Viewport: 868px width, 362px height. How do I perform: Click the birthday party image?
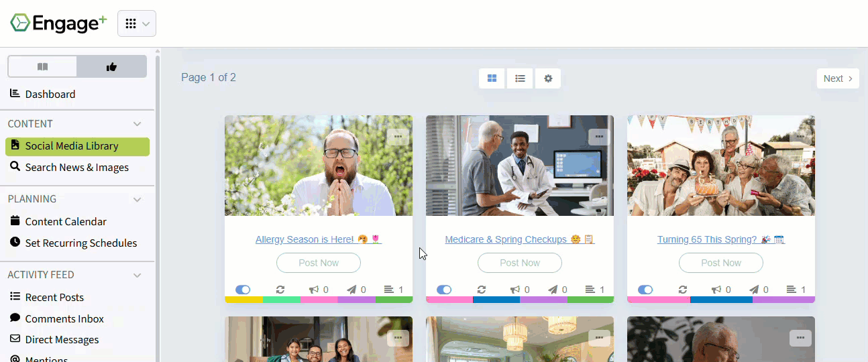(721, 166)
